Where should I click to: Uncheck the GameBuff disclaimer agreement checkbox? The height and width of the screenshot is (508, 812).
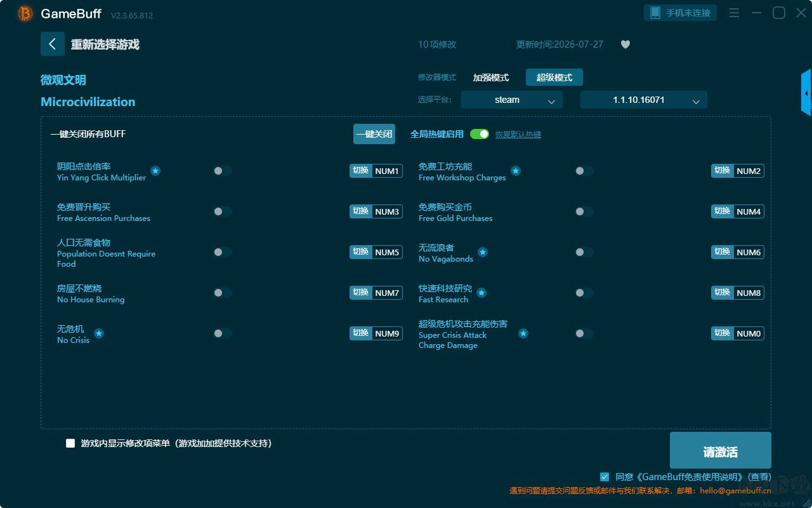point(605,476)
